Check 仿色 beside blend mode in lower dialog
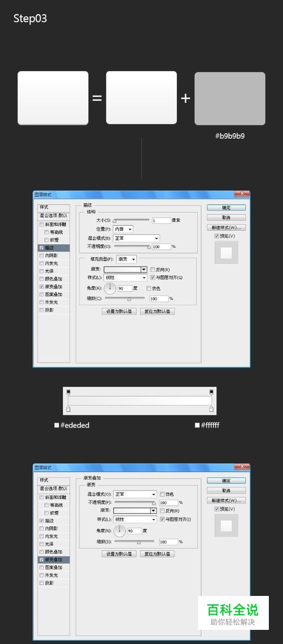283x644 pixels. point(162,494)
